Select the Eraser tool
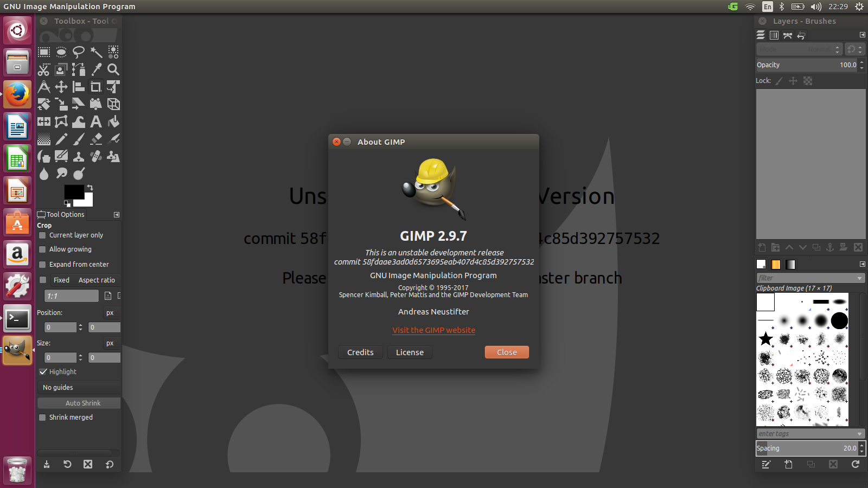Viewport: 868px width, 488px height. [96, 139]
